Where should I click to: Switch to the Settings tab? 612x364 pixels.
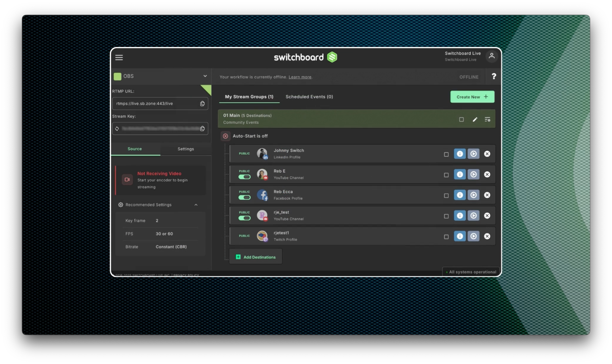click(186, 149)
